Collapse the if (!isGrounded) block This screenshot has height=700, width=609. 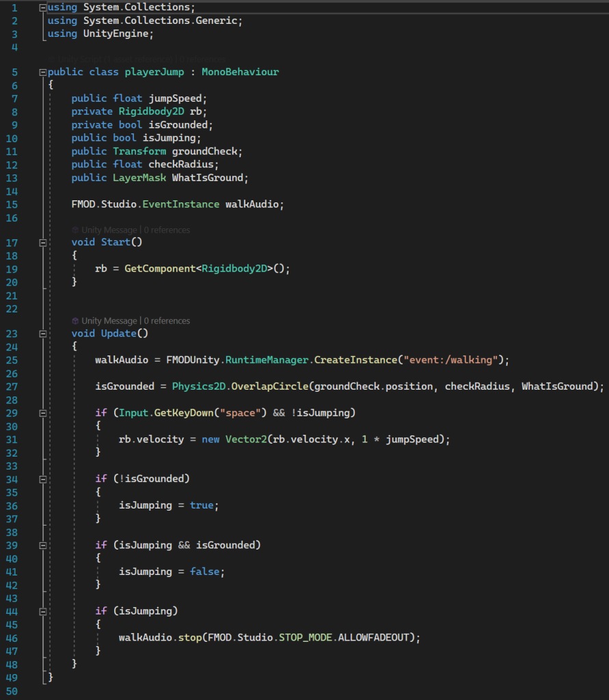click(x=43, y=479)
